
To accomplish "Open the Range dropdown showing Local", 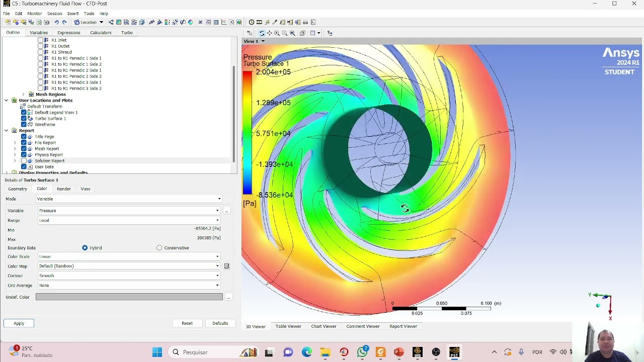I will pos(129,220).
